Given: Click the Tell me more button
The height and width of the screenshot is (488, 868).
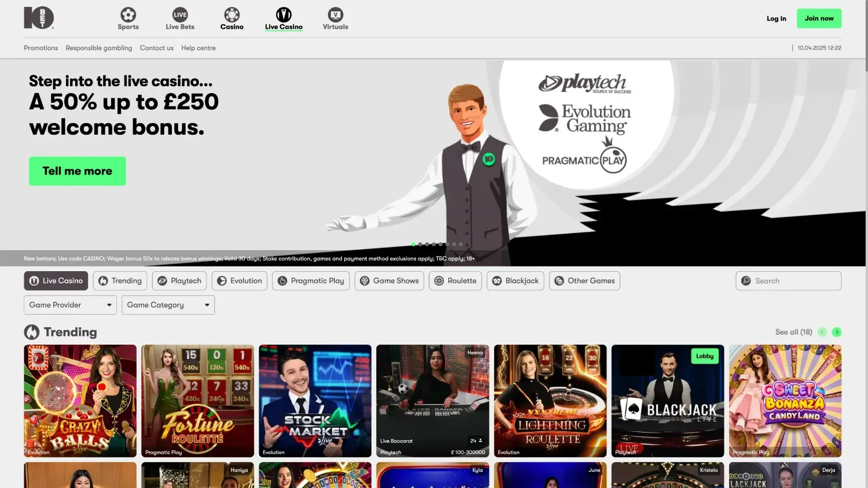Looking at the screenshot, I should click(x=78, y=171).
